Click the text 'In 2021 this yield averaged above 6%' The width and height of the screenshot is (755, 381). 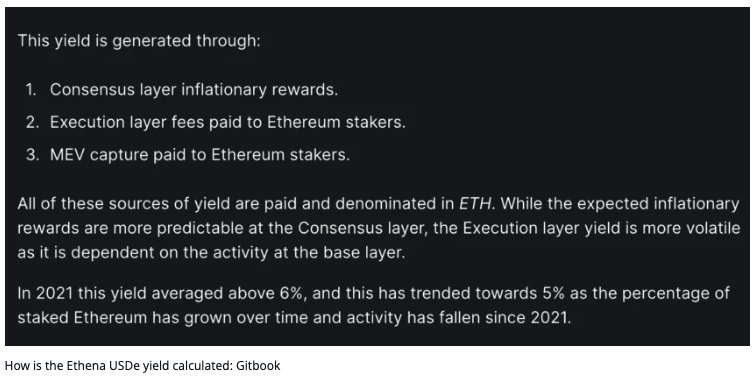pyautogui.click(x=161, y=293)
